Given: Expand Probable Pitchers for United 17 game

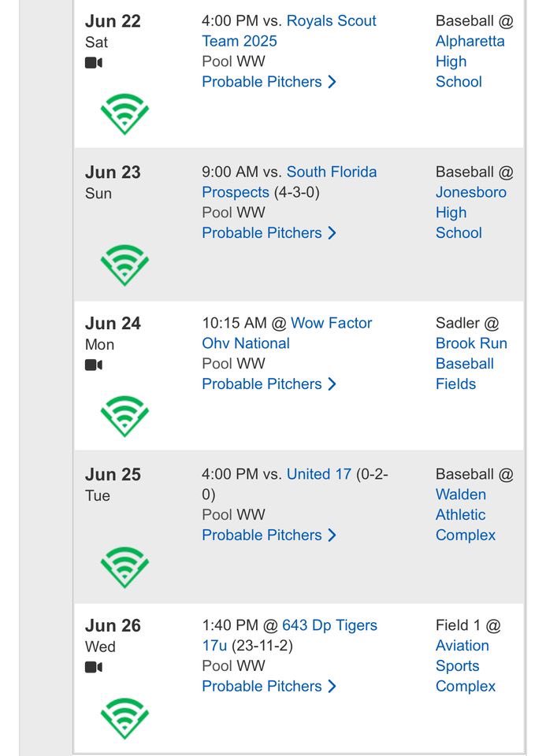Looking at the screenshot, I should 269,535.
